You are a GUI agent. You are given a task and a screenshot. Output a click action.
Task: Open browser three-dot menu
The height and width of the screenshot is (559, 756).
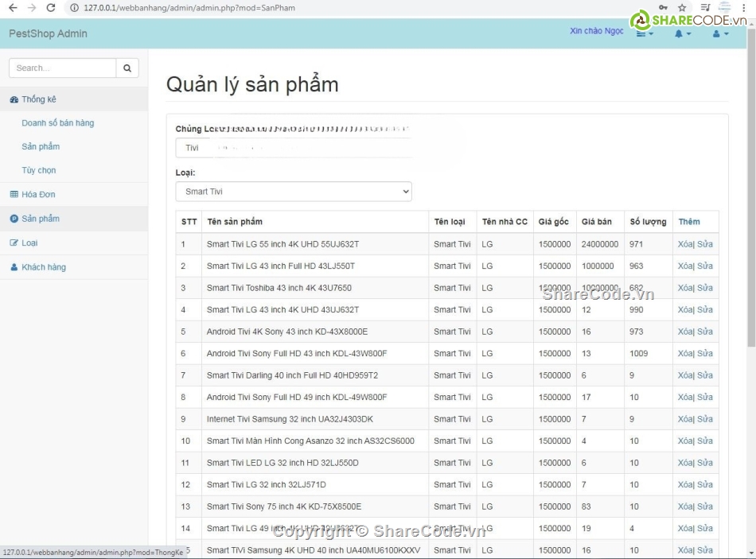coord(745,7)
